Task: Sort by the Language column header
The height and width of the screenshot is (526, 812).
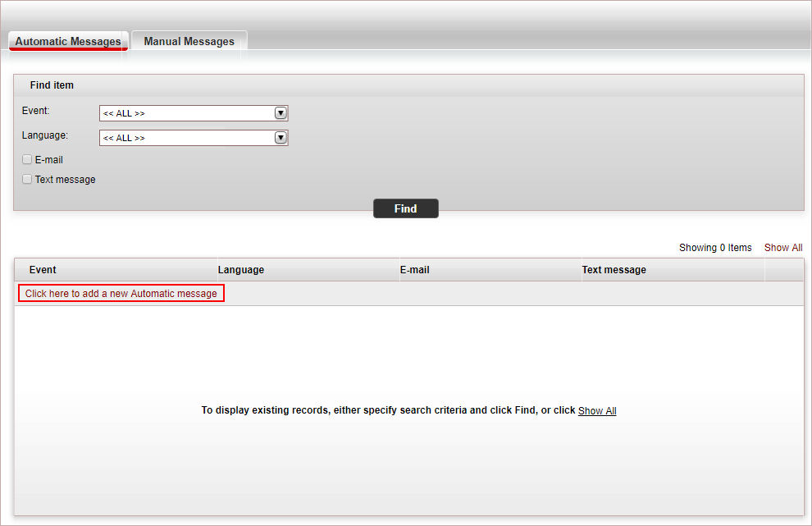Action: pyautogui.click(x=241, y=269)
